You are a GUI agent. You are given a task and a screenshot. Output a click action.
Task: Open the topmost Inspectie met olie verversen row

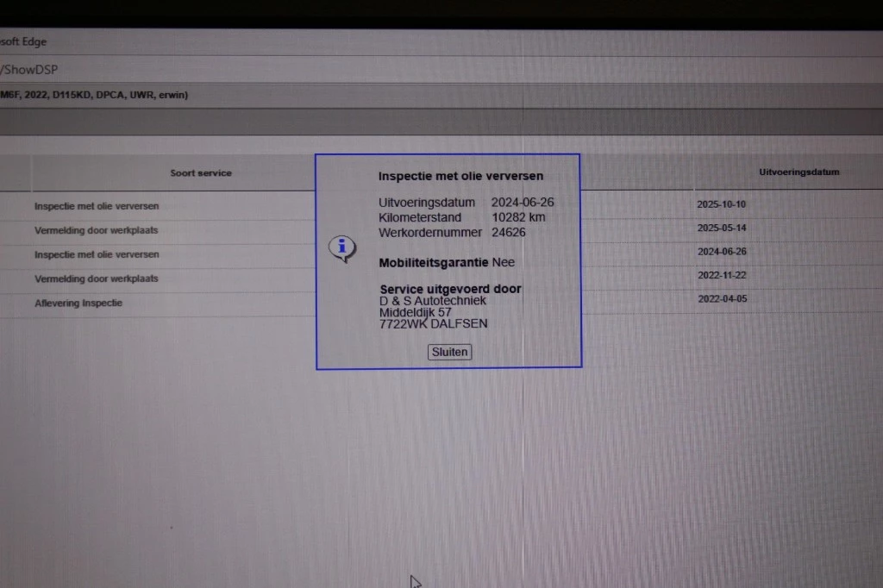97,206
